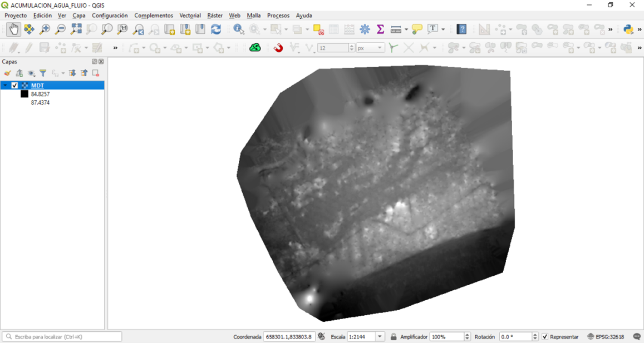Screen dimensions: 644x343
Task: Open the Processing Toolbox gear icon
Action: click(x=365, y=29)
